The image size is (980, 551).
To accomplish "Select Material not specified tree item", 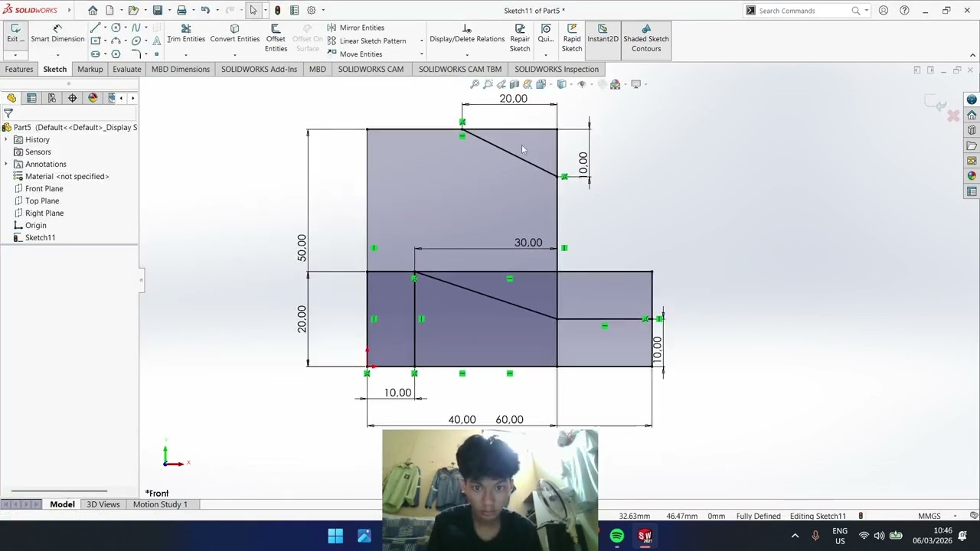I will coord(61,176).
